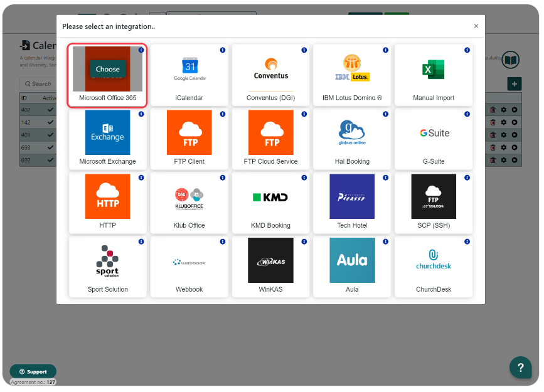Run integration row 402 play icon
The image size is (544, 392).
(514, 110)
